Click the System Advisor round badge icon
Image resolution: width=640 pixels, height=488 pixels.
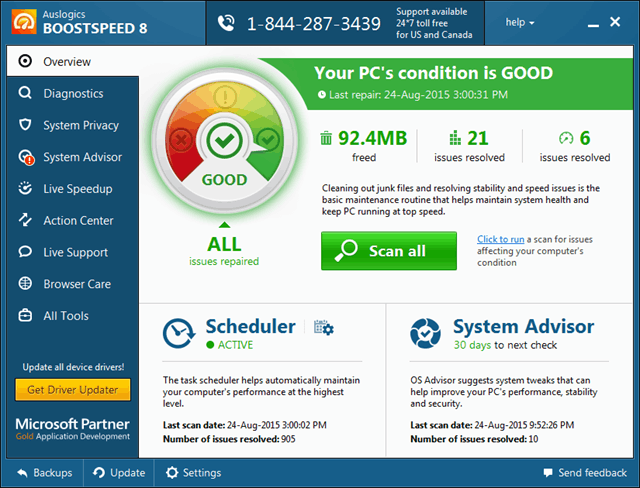pos(425,333)
